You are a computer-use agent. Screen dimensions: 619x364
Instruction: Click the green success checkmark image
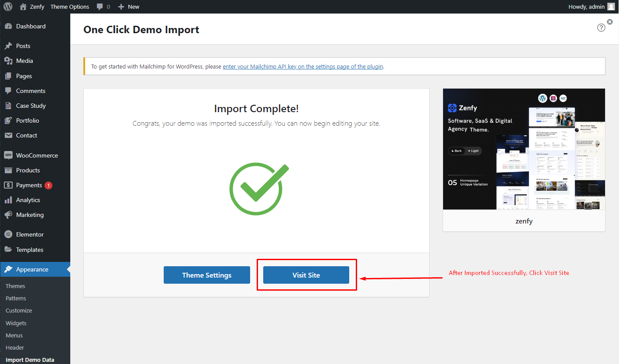(258, 189)
